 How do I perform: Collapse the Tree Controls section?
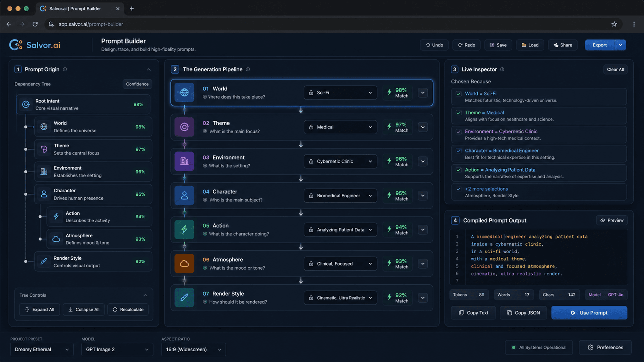coord(145,295)
